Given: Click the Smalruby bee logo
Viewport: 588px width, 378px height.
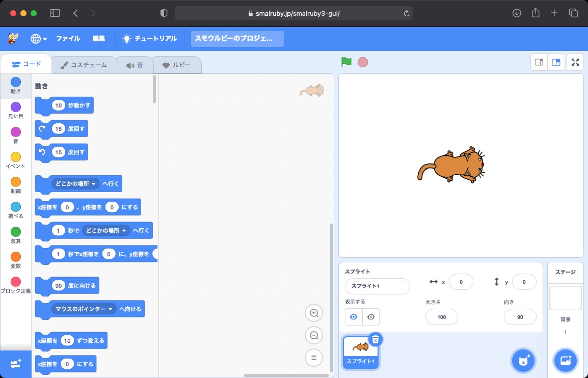Looking at the screenshot, I should point(13,38).
